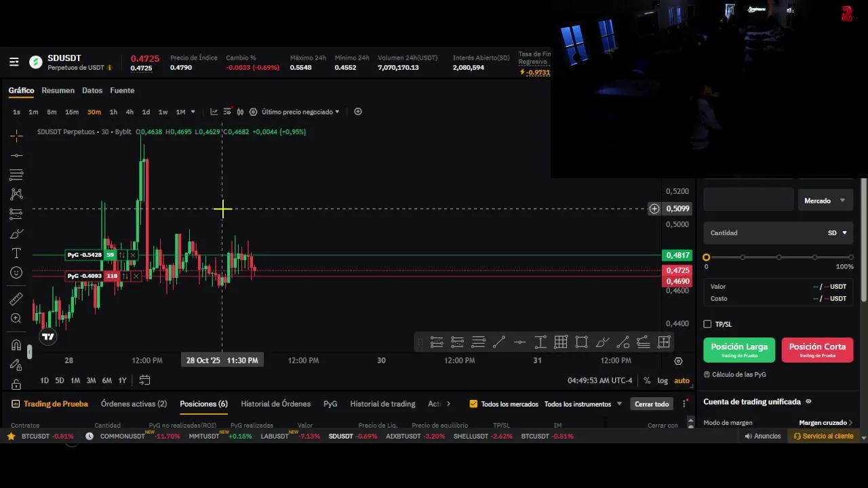Close the PyG -0.5428 position line
Screen dimensions: 868x488
pyautogui.click(x=133, y=255)
